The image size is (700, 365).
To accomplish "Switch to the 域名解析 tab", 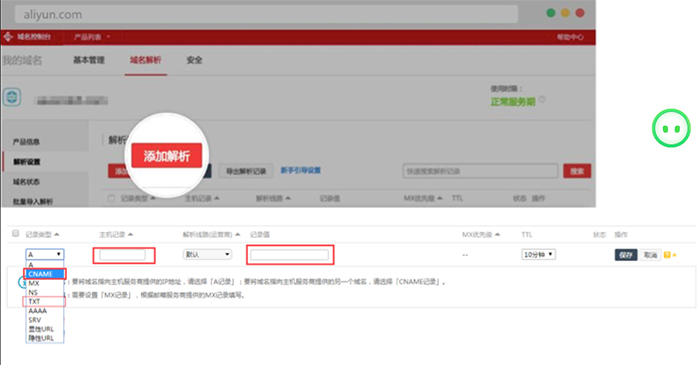I will pos(146,60).
